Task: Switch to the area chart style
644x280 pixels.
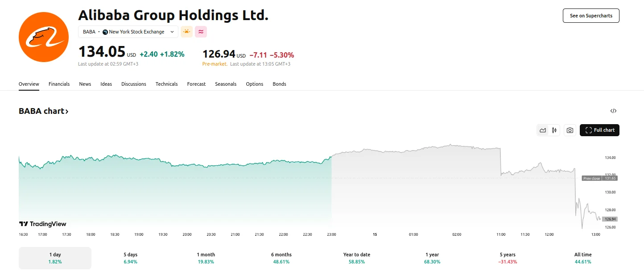Action: click(543, 130)
